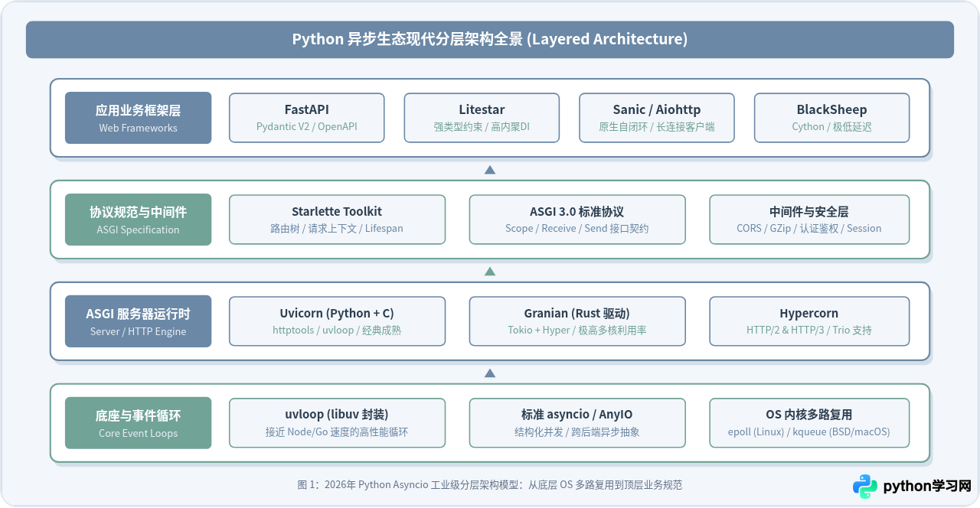980x508 pixels.
Task: Select the title banner 'Python 异步生态现代分层架构全景'
Action: [490, 40]
